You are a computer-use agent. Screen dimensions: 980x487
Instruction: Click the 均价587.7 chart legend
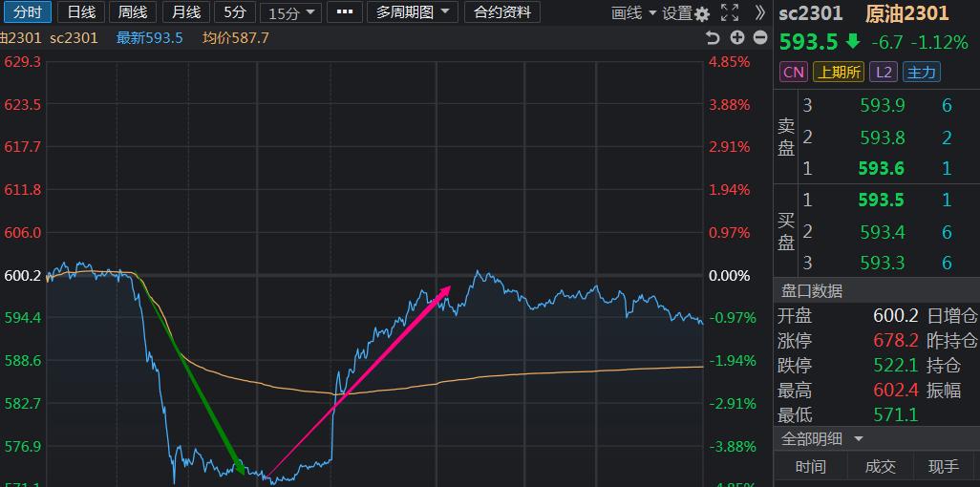click(x=236, y=38)
